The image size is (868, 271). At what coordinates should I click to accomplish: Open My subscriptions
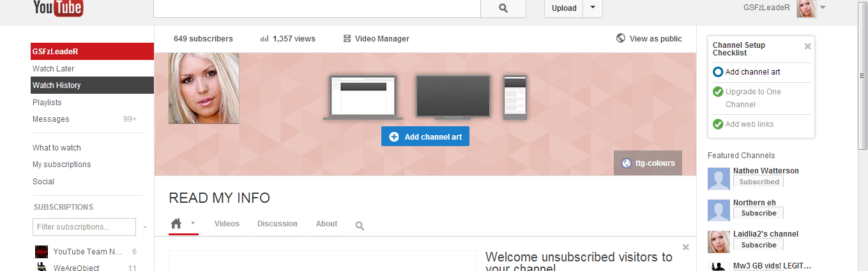click(62, 165)
